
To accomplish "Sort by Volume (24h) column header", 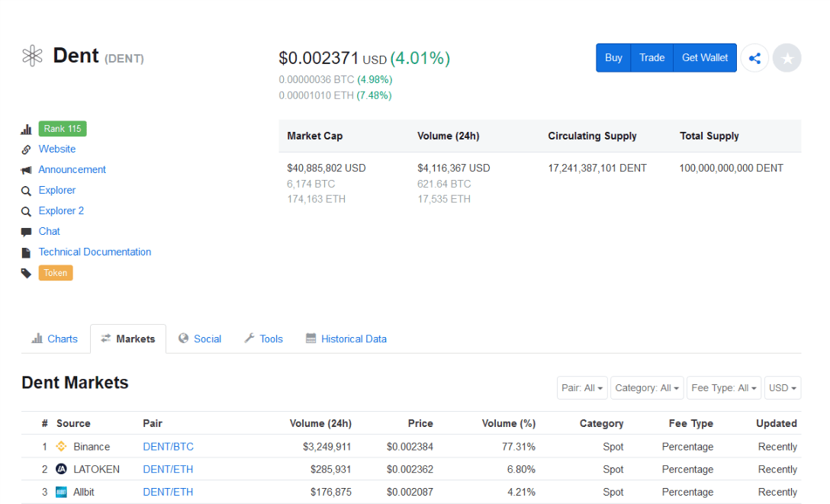I will 320,424.
